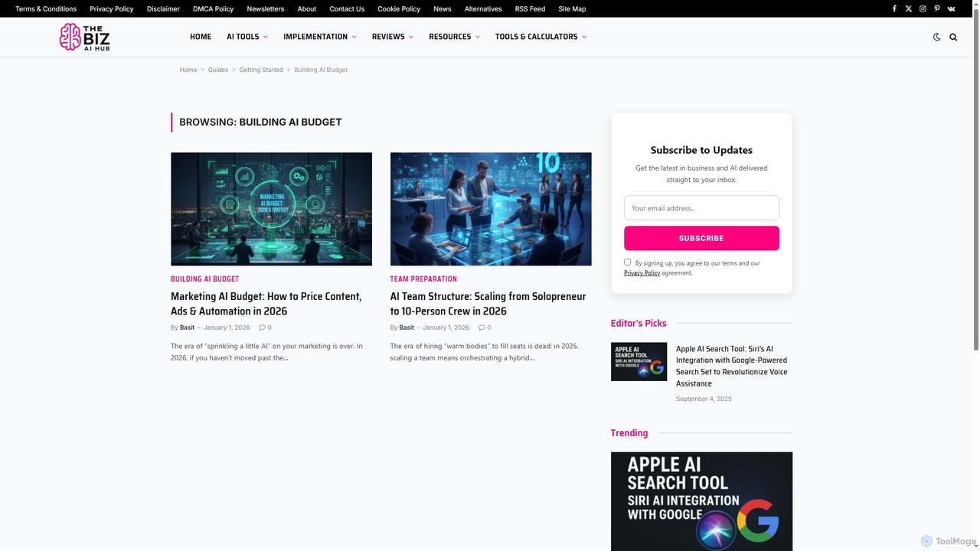The image size is (980, 551).
Task: Open the Instagram social icon
Action: coord(923,8)
